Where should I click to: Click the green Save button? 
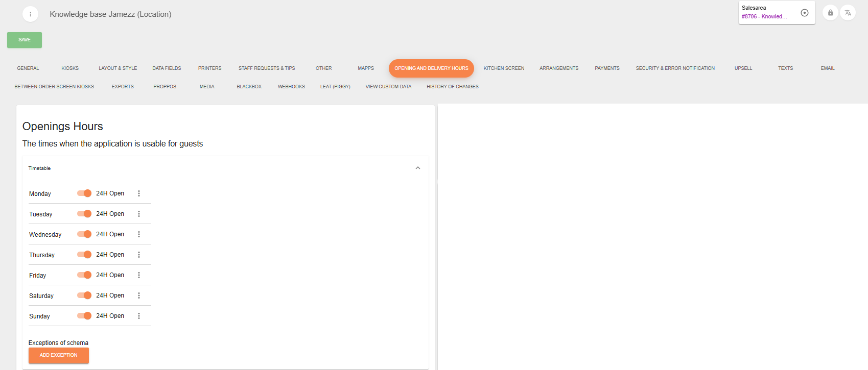point(25,40)
